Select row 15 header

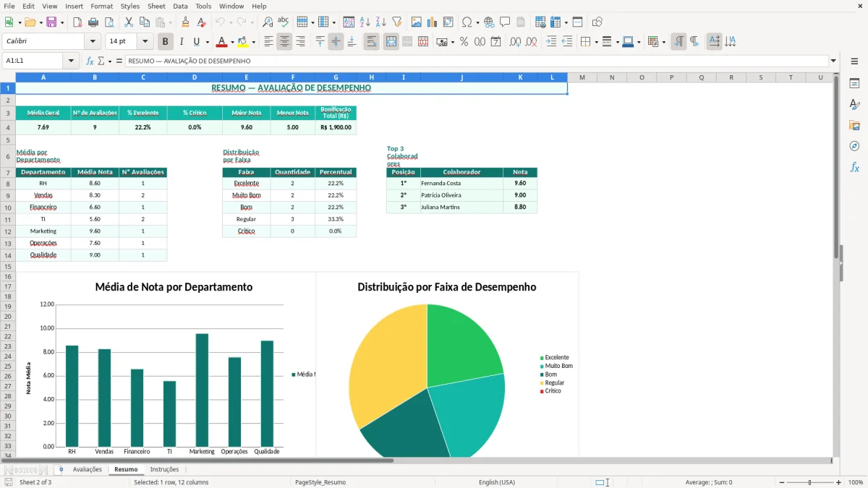click(x=8, y=267)
